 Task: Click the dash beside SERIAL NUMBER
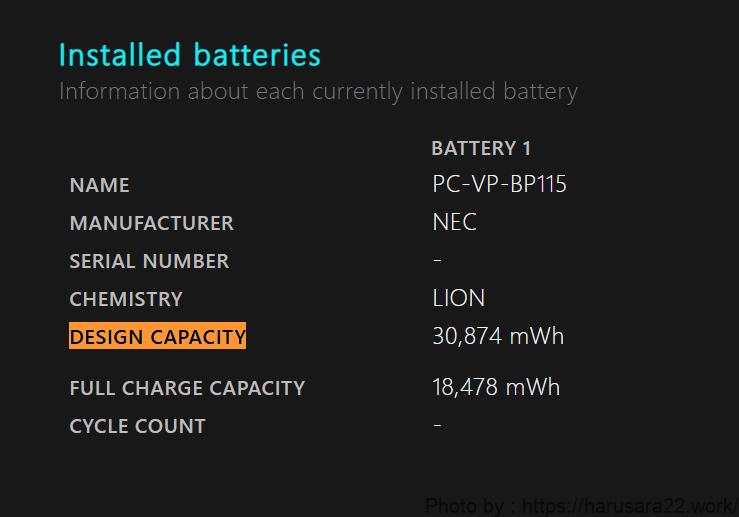tap(437, 260)
